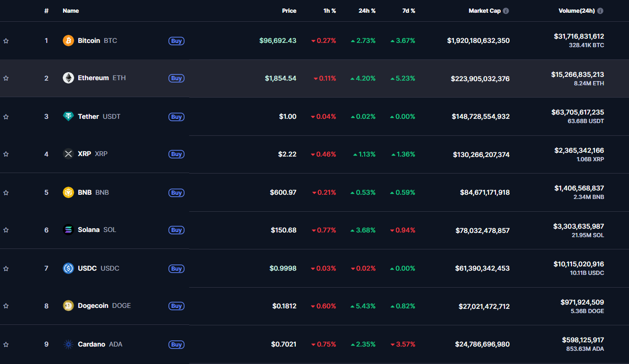629x364 pixels.
Task: Click BNB's price $600.97
Action: pyautogui.click(x=283, y=192)
